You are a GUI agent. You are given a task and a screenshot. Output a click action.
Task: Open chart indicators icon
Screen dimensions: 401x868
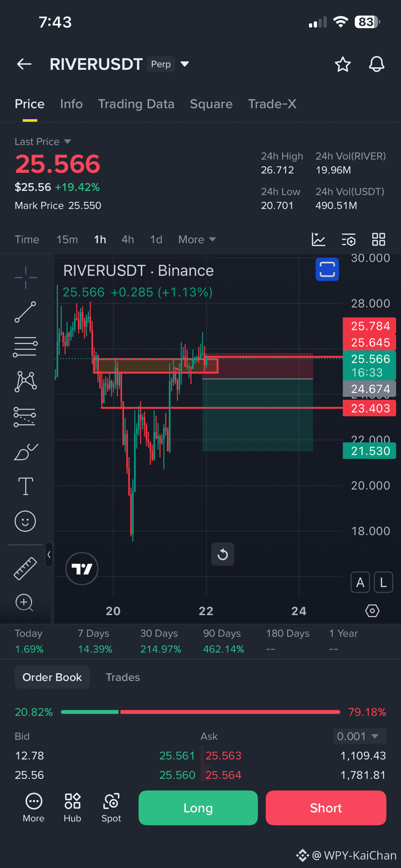(318, 239)
